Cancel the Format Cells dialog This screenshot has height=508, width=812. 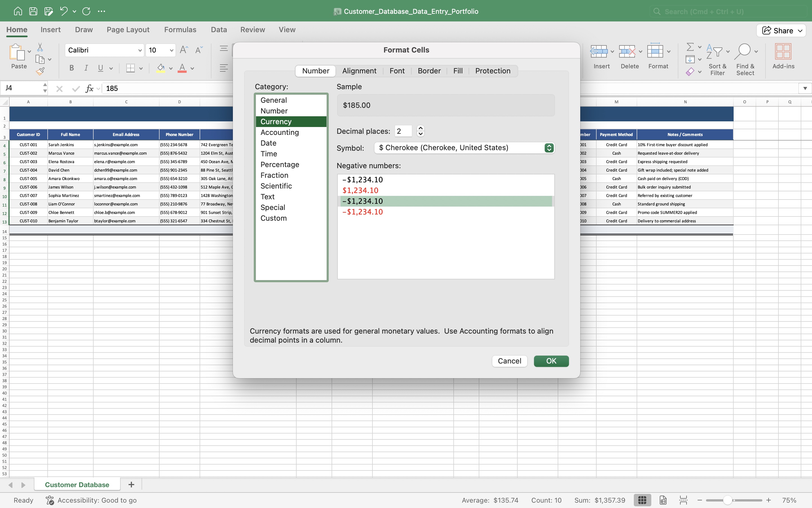509,361
